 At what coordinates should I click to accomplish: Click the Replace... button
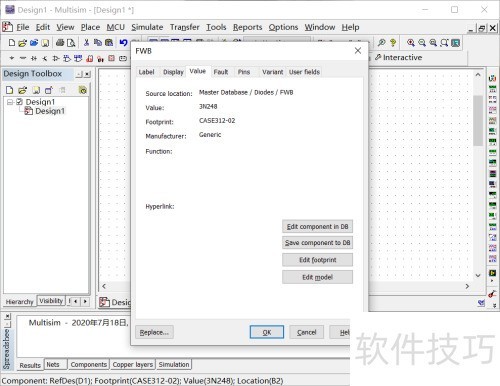click(154, 332)
